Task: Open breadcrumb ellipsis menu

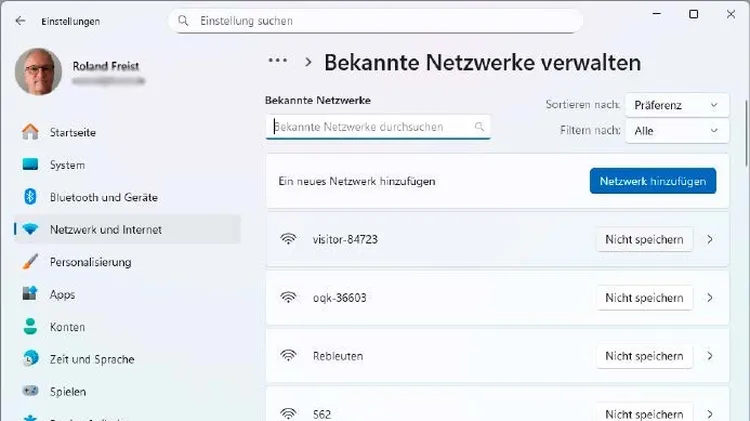Action: click(x=278, y=61)
